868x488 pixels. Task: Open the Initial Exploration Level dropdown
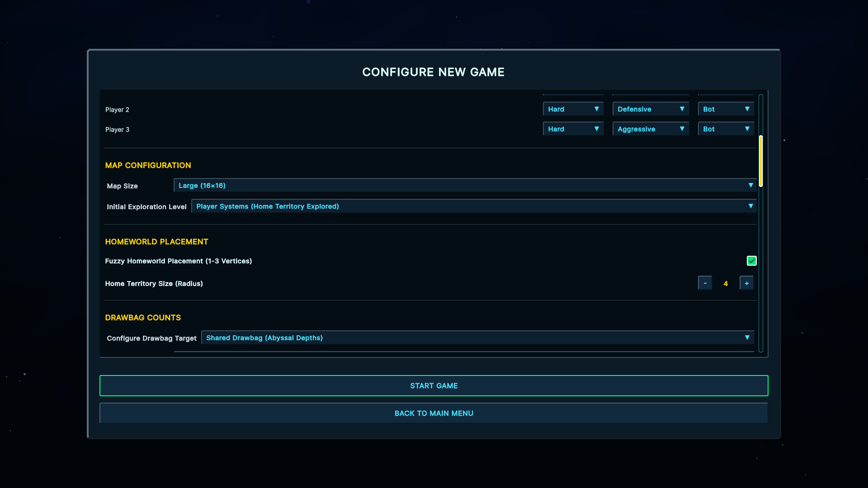pos(474,206)
